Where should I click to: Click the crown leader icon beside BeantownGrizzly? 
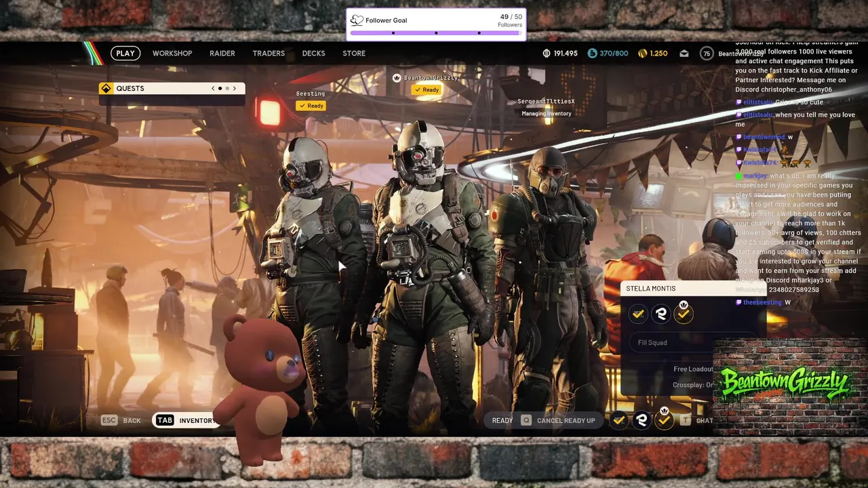pos(397,78)
